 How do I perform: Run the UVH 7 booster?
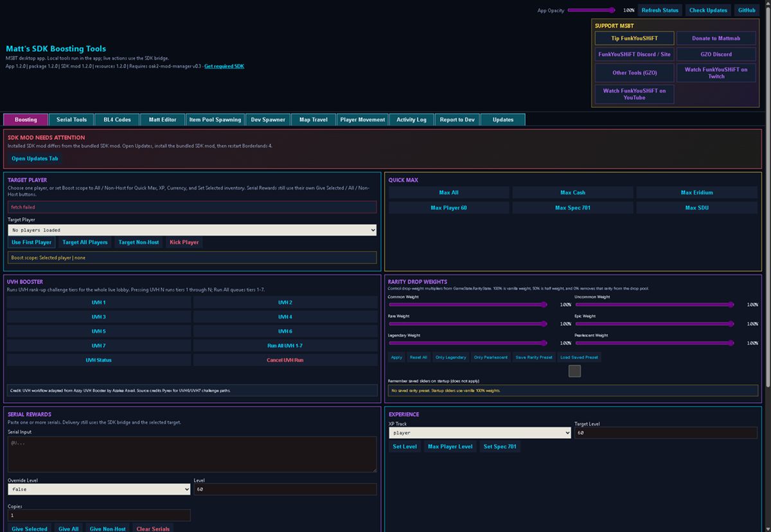[x=99, y=346]
